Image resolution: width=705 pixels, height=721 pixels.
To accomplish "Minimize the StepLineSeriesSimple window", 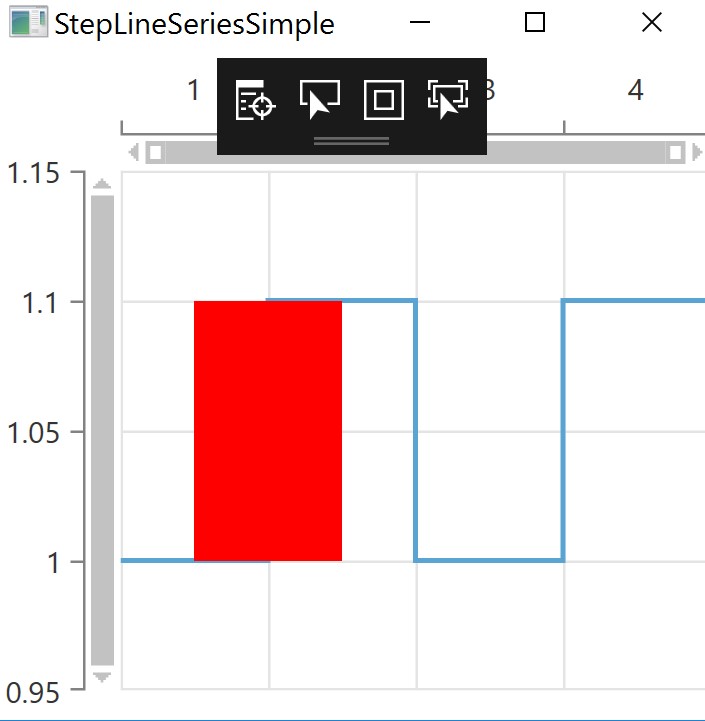I will click(x=420, y=22).
